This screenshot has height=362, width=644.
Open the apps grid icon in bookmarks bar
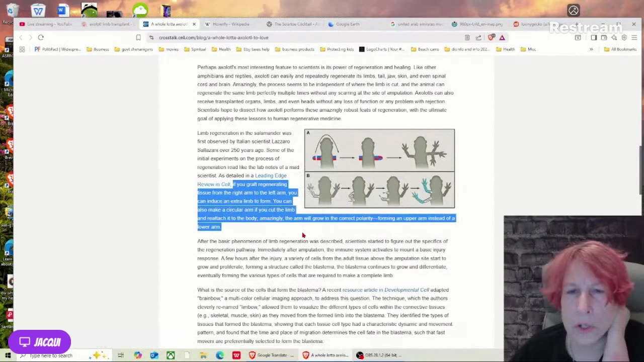click(x=22, y=49)
